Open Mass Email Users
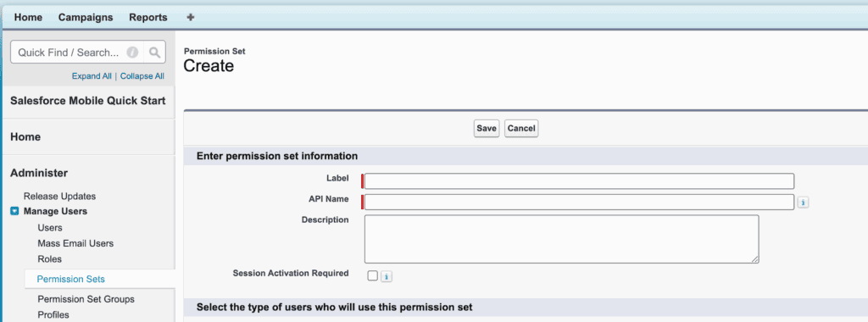Image resolution: width=868 pixels, height=322 pixels. coord(75,243)
